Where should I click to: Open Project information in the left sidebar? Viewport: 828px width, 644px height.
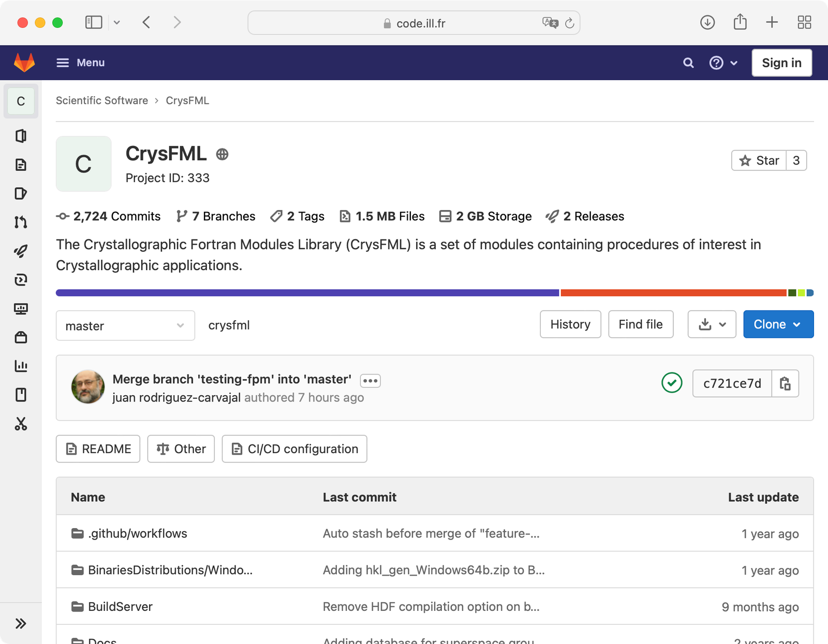[21, 136]
